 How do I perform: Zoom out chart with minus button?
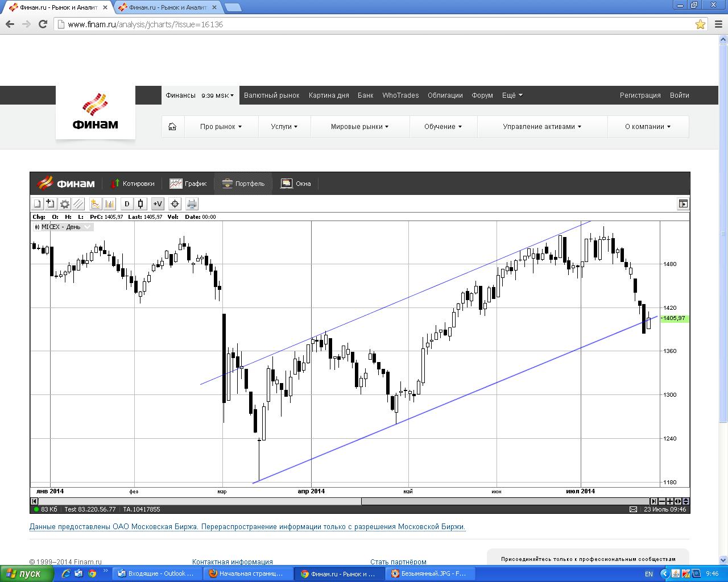point(662,501)
